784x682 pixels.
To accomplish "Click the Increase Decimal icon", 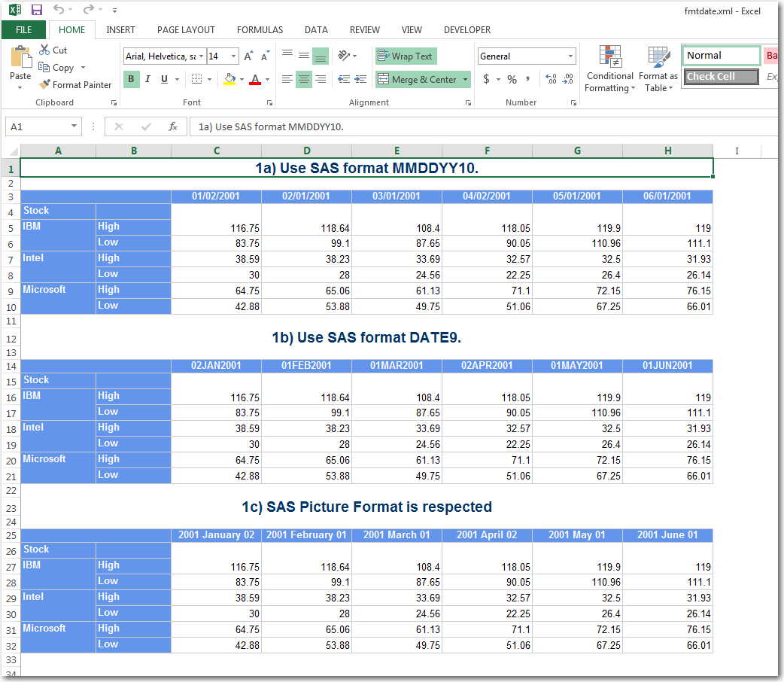I will pyautogui.click(x=550, y=79).
